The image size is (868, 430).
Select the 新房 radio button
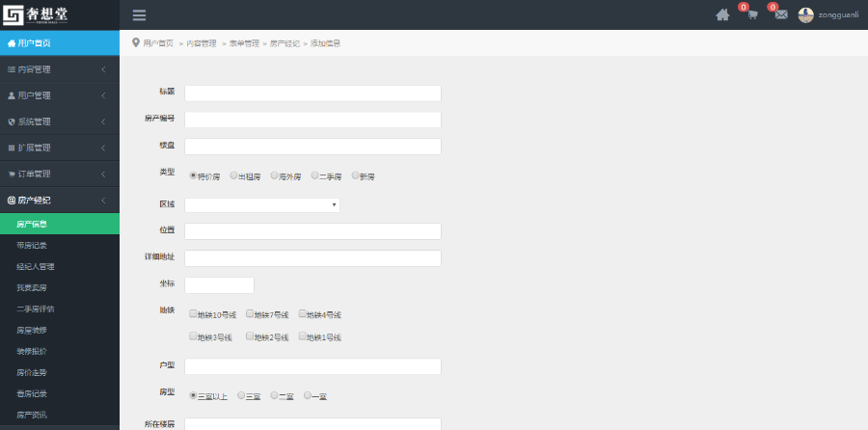tap(355, 175)
